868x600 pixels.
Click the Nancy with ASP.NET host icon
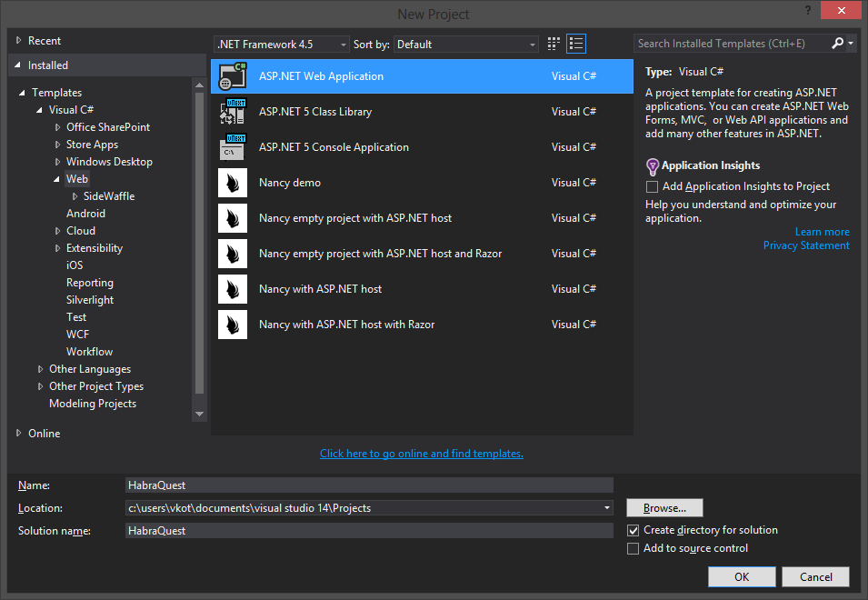click(233, 289)
